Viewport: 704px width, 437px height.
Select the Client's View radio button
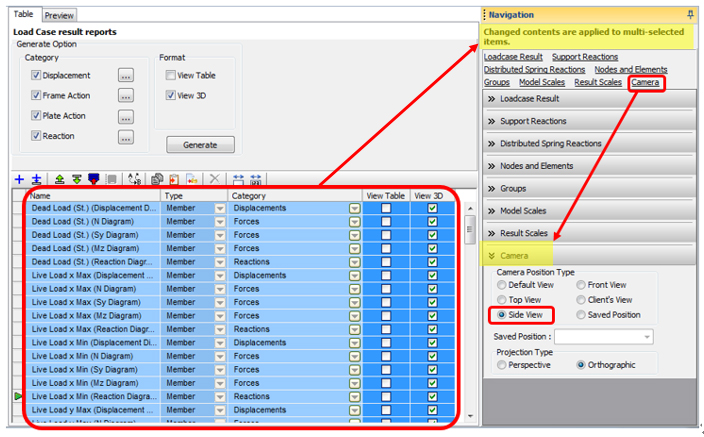[581, 300]
